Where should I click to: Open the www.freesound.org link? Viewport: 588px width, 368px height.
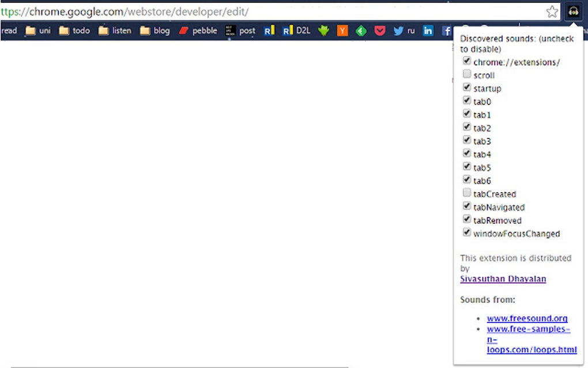527,318
